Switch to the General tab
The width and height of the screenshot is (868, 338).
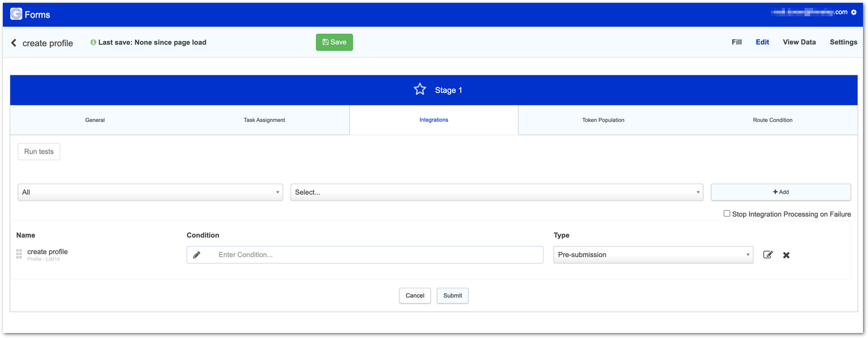95,120
